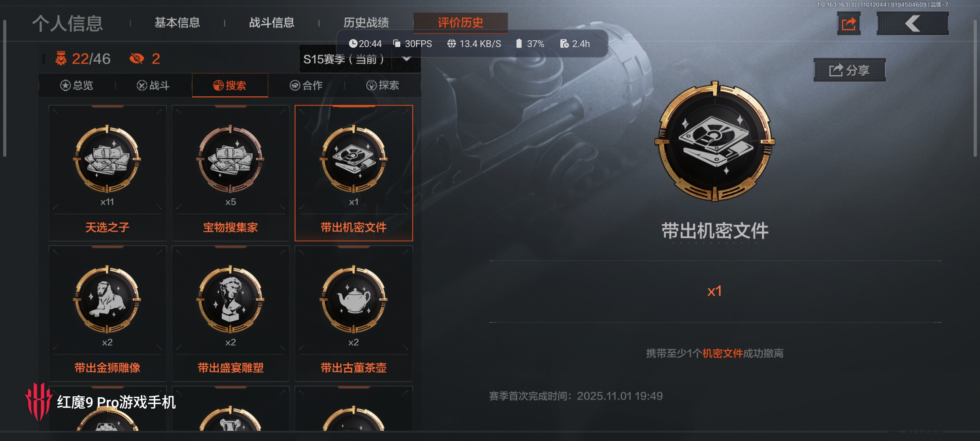Pick the 带出古董茶壶 teapot badge
980x441 pixels.
[x=354, y=313]
